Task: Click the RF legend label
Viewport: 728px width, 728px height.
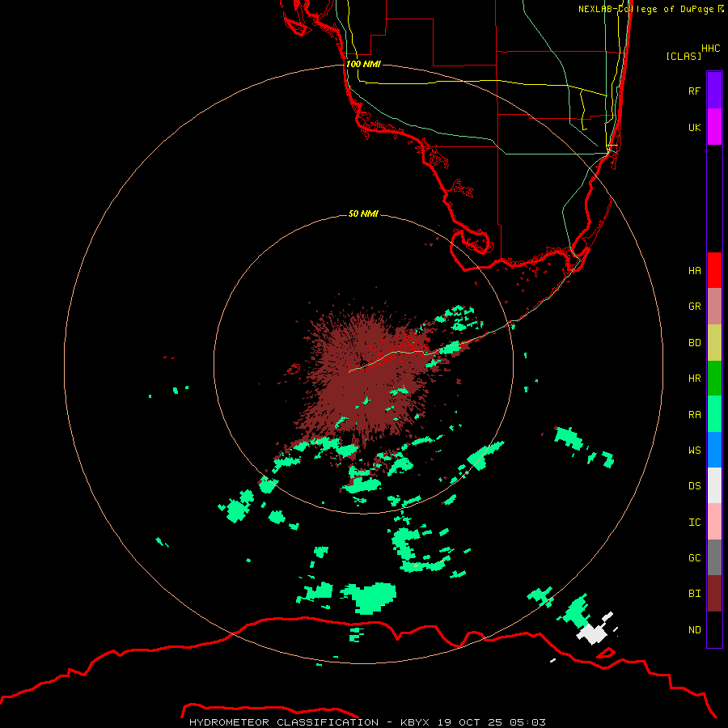Action: [695, 91]
